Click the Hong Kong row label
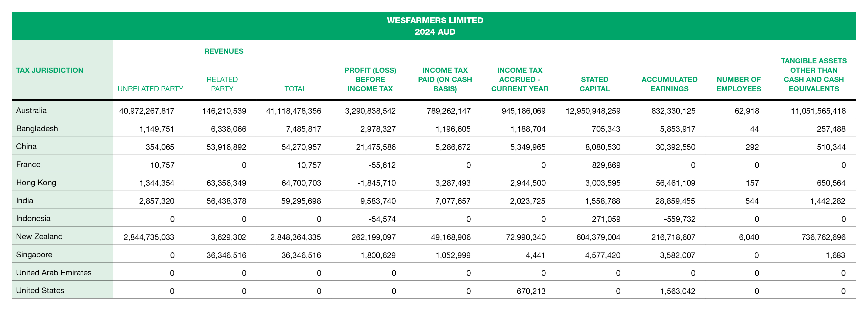 coord(36,182)
